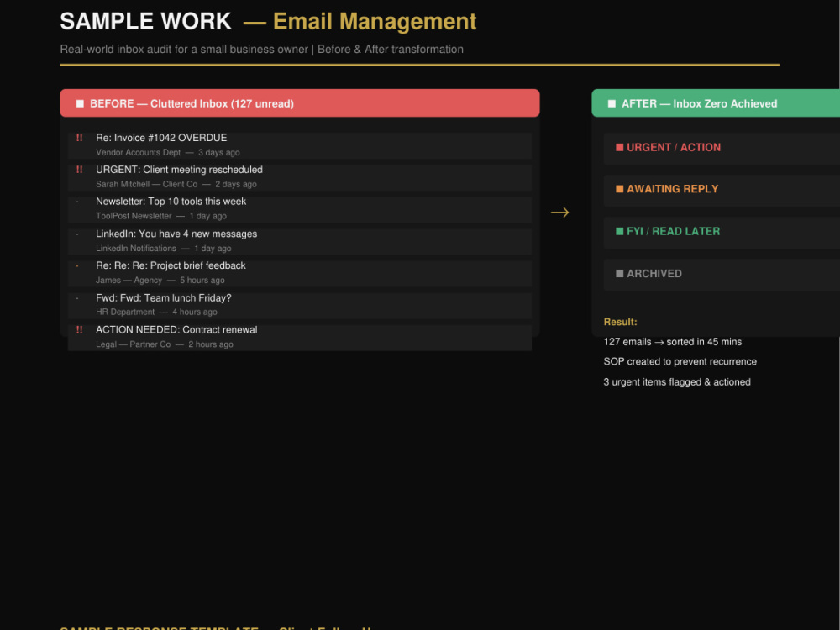This screenshot has height=630, width=840.
Task: Select email 'URGENT: Client meeting rescheduled'
Action: point(300,177)
